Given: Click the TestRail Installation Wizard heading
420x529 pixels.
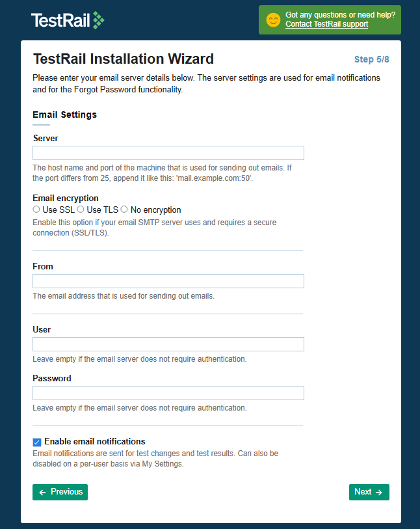Looking at the screenshot, I should point(123,59).
